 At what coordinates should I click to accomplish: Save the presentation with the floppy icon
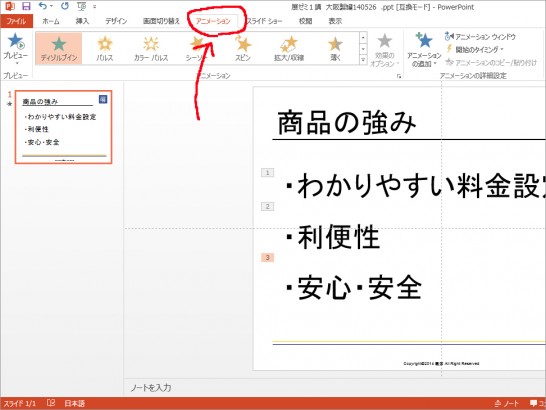tap(26, 6)
